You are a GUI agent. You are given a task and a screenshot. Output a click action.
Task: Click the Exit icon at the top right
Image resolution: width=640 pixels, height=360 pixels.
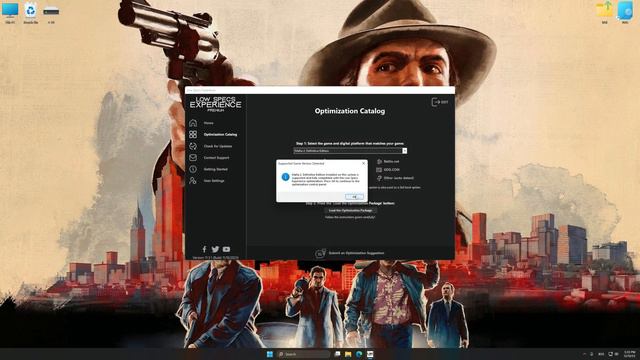[440, 102]
